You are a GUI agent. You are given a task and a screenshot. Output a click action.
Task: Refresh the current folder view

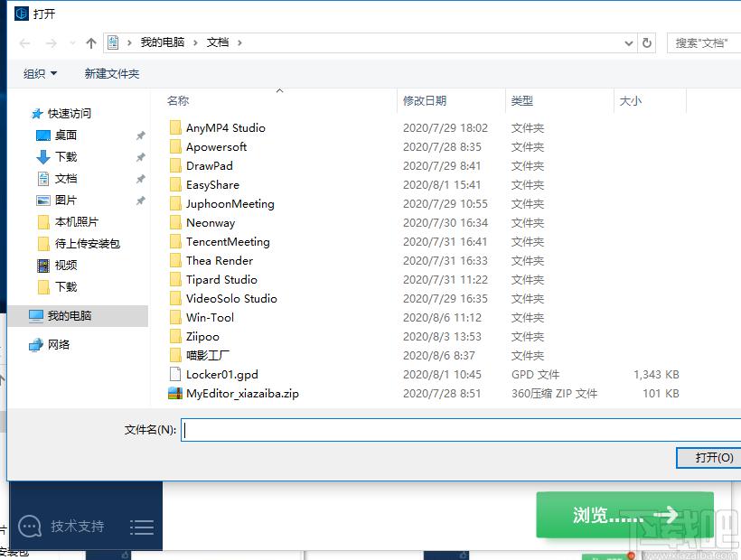(x=646, y=43)
